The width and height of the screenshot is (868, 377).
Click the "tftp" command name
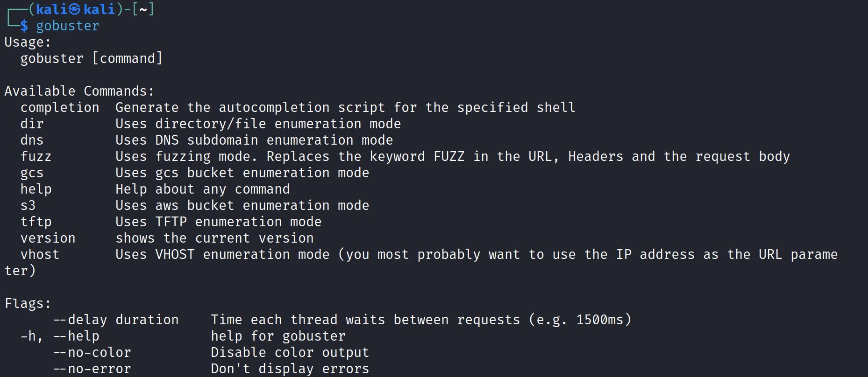[x=36, y=222]
